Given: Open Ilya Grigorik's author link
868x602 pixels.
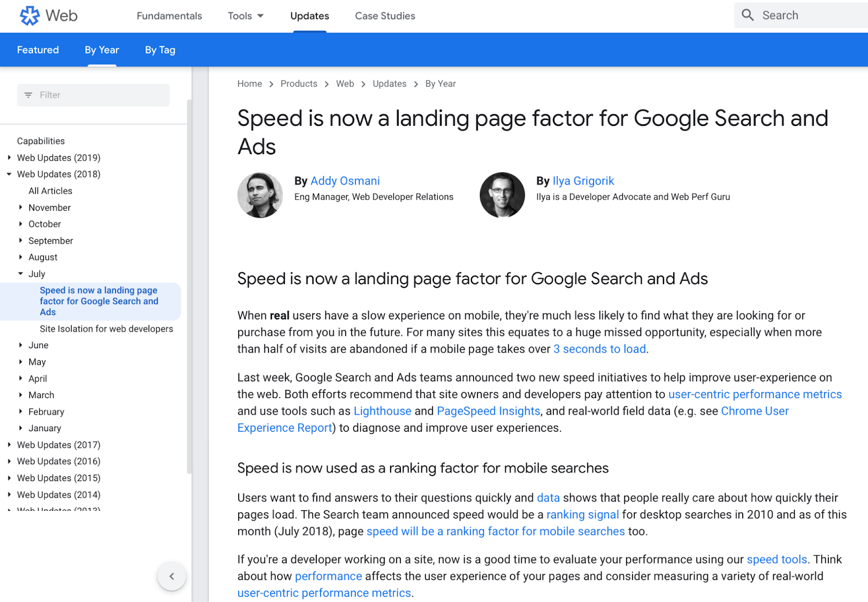Looking at the screenshot, I should (x=583, y=181).
